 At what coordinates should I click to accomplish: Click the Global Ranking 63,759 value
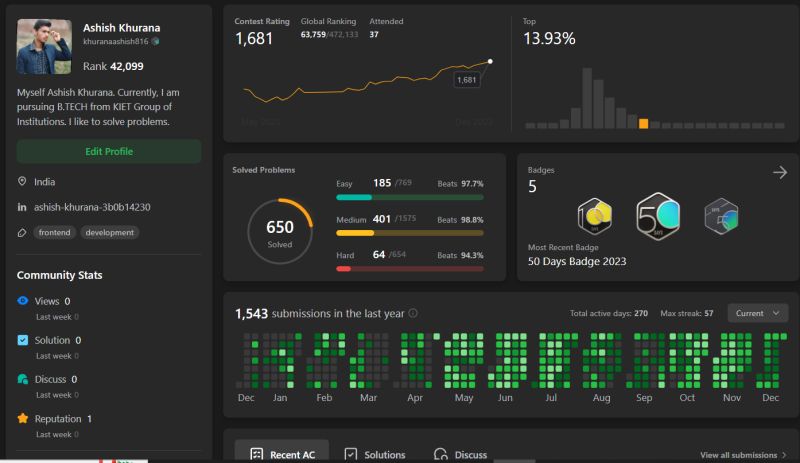coord(313,35)
